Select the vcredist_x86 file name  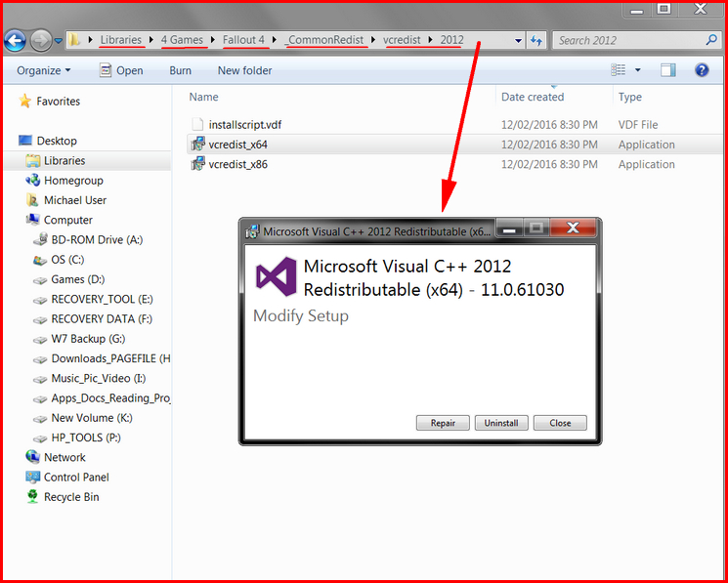pyautogui.click(x=238, y=165)
